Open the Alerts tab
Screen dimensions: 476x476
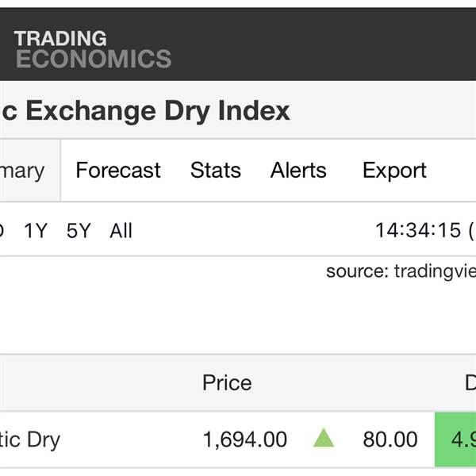pyautogui.click(x=298, y=170)
